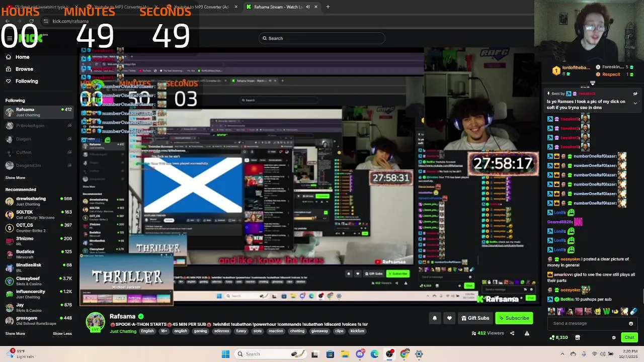The width and height of the screenshot is (644, 362).
Task: Insert the green W emote
Action: pos(607,312)
